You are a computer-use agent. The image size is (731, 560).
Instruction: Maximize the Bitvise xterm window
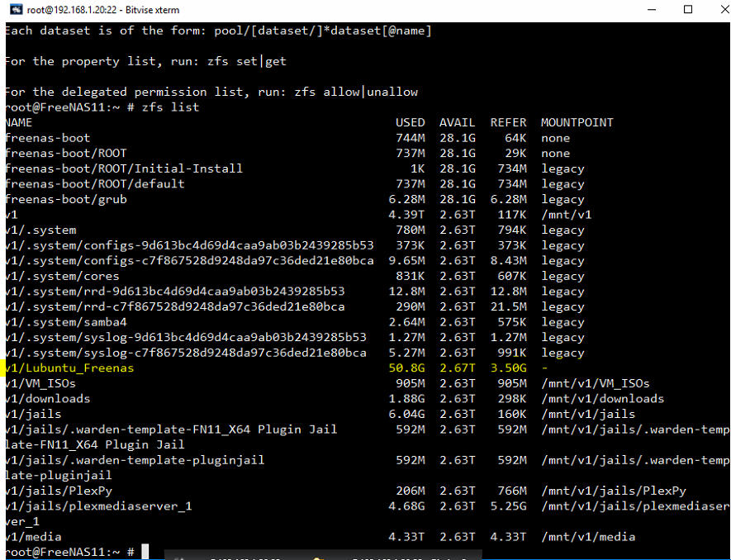[x=688, y=9]
